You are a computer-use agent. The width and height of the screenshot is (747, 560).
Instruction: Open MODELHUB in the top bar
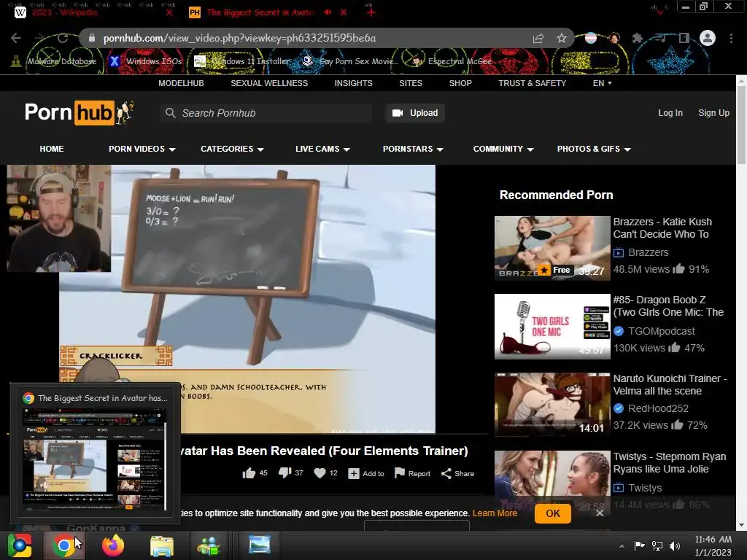point(181,83)
